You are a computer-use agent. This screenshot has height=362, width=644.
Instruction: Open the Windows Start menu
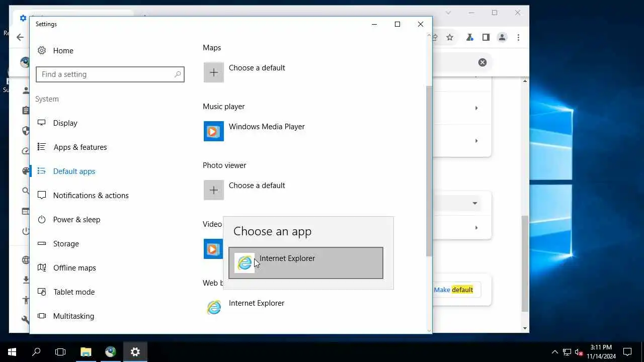(x=12, y=352)
